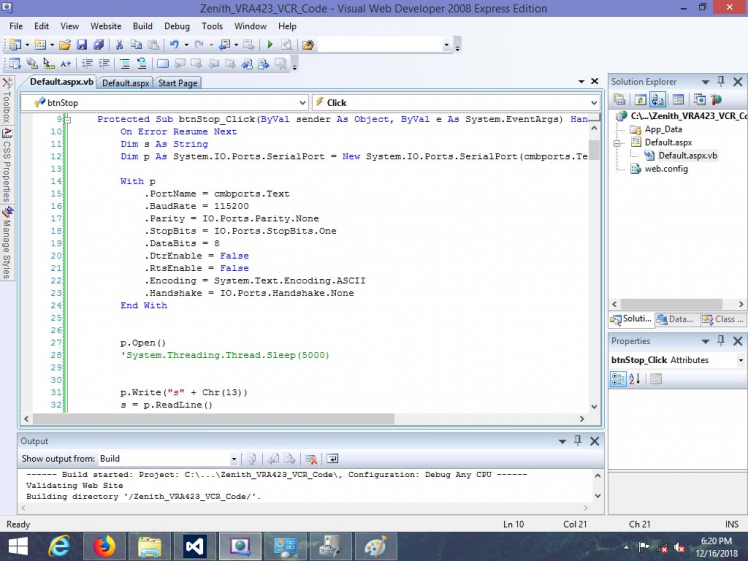The image size is (748, 561).
Task: Open 'Show output from' Build dropdown
Action: click(234, 459)
